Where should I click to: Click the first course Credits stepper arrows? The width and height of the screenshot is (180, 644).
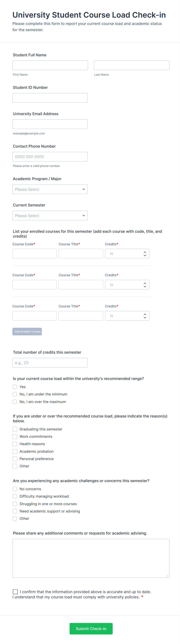145,254
